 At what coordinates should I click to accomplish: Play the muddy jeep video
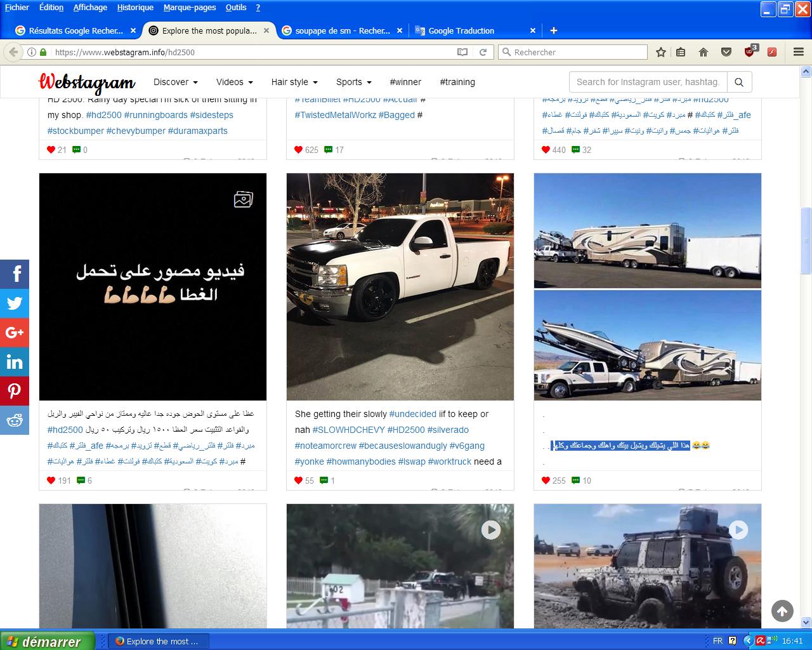(738, 530)
